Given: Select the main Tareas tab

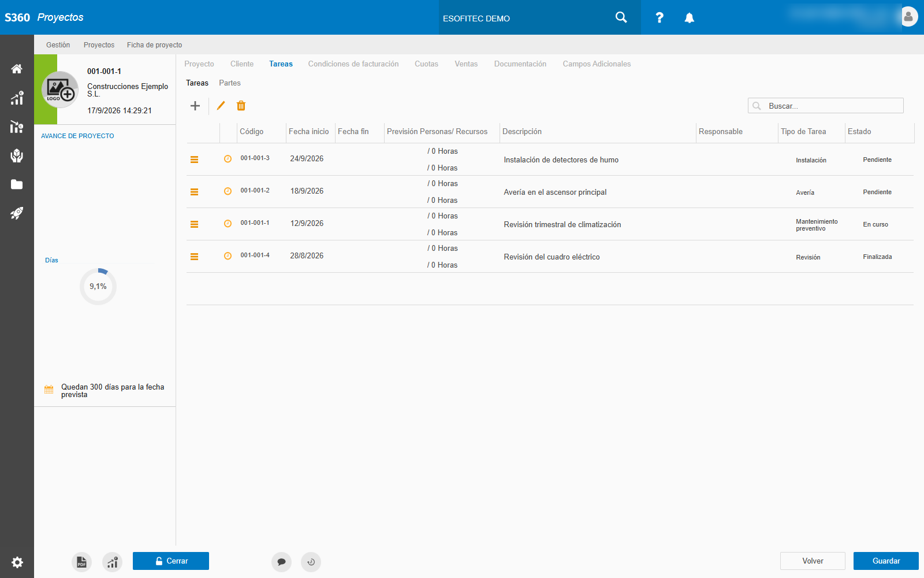Looking at the screenshot, I should tap(281, 64).
